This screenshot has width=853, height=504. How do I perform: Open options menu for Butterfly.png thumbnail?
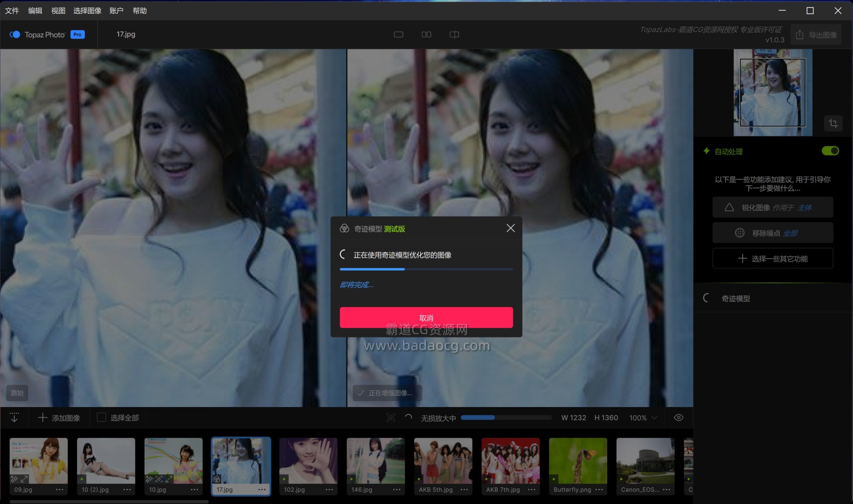click(599, 489)
